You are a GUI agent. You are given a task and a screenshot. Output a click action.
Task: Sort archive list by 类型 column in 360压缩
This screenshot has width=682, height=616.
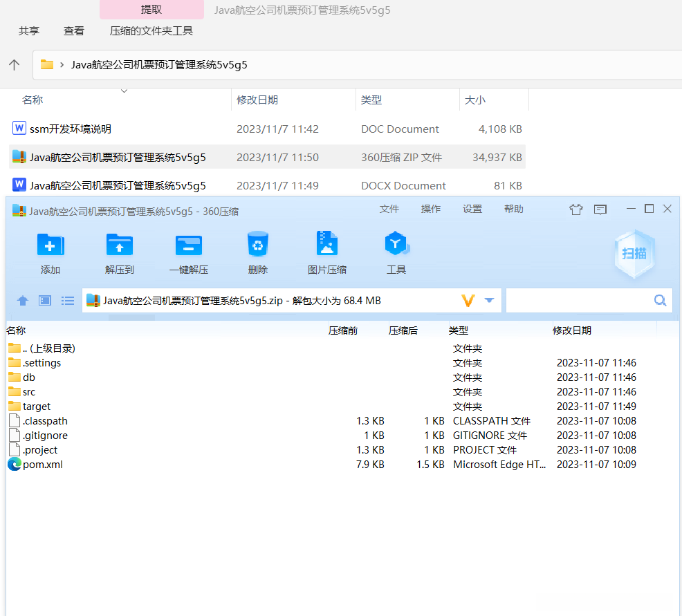tap(459, 330)
